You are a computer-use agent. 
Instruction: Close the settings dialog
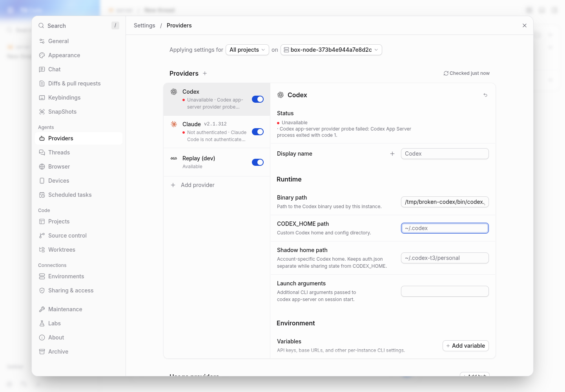[525, 25]
